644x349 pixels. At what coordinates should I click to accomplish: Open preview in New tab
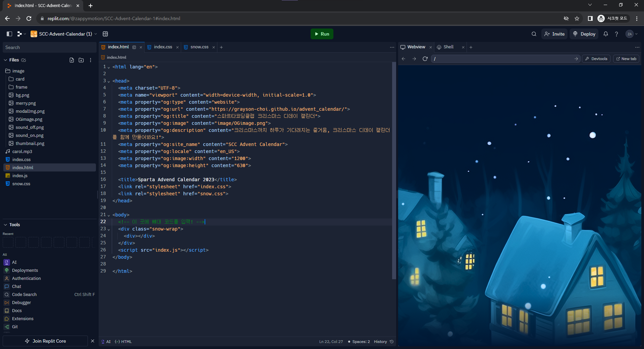click(626, 59)
